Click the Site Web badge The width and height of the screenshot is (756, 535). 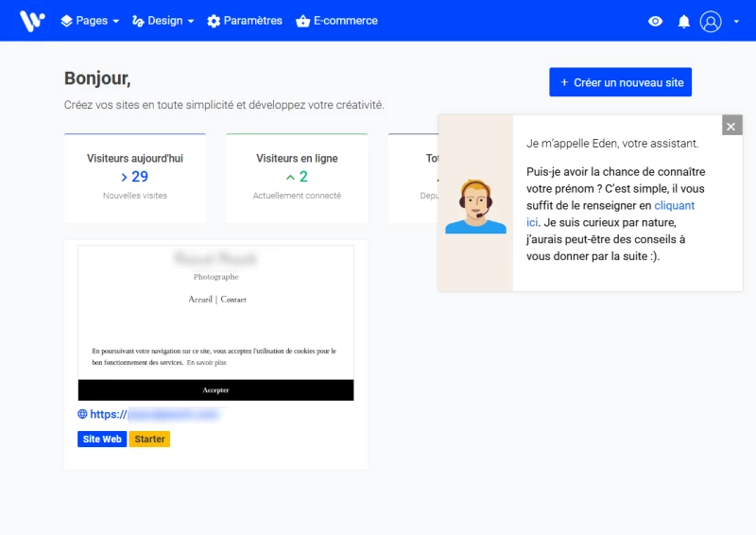click(102, 440)
